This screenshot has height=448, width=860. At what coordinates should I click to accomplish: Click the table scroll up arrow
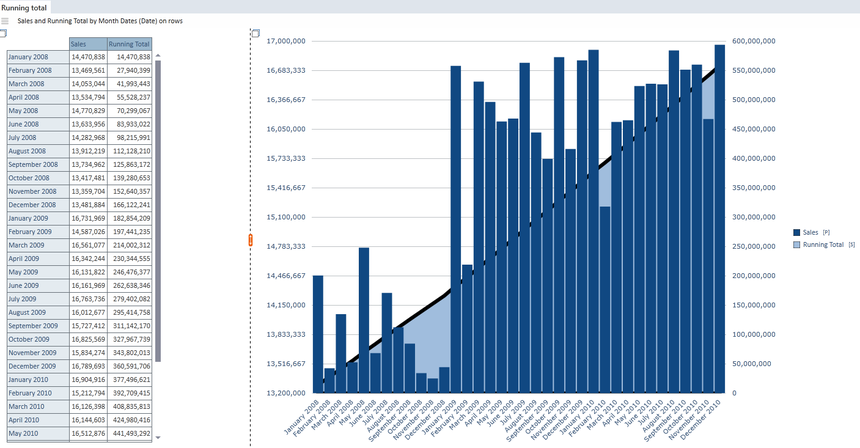coord(158,55)
